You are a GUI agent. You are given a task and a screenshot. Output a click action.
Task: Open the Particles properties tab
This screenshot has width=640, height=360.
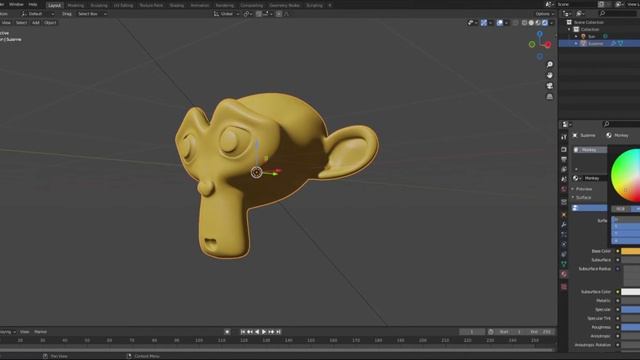pos(564,235)
